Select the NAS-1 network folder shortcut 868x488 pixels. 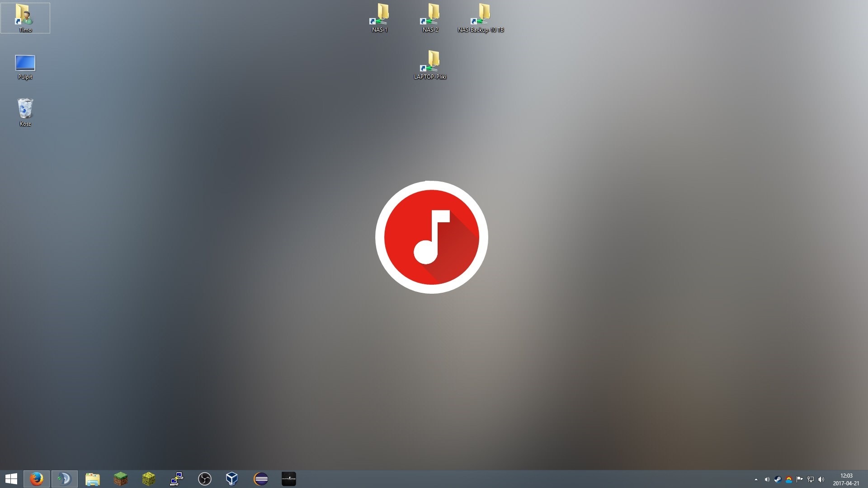(380, 18)
